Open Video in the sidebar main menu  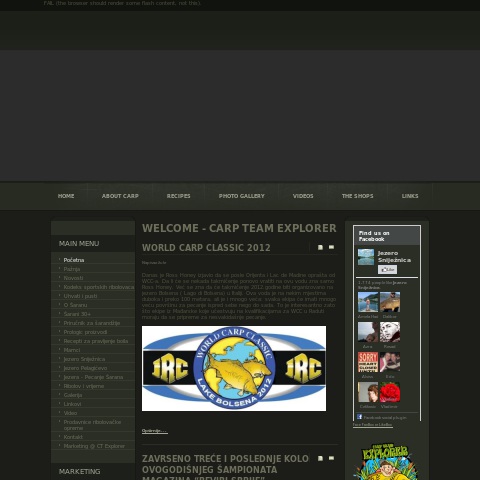70,413
